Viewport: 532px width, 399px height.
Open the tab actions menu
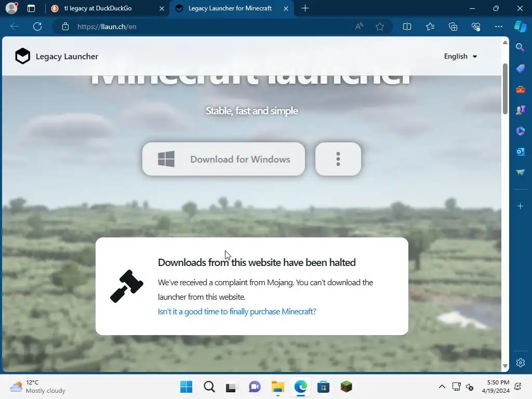point(31,8)
